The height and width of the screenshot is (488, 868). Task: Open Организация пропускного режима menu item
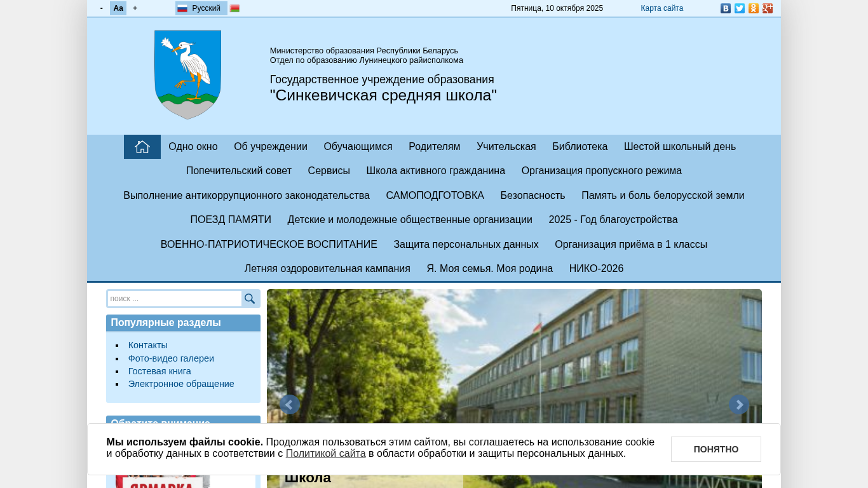(602, 171)
